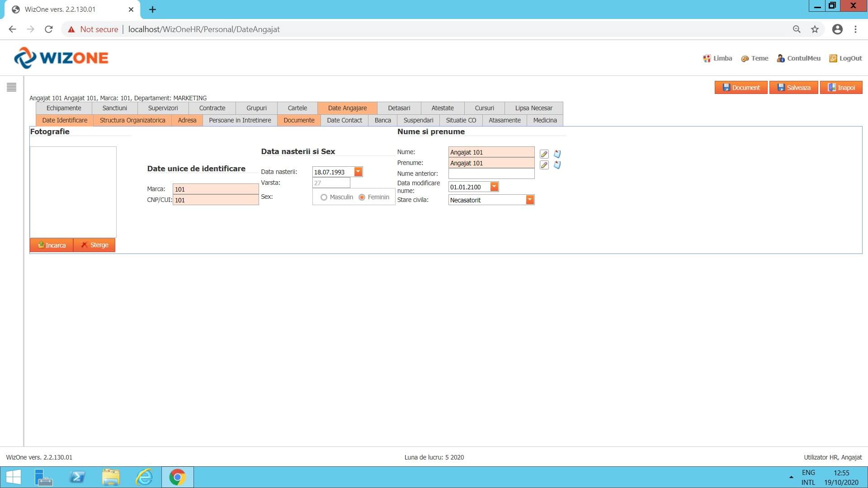Open the Data modificare nume date dropdown
868x488 pixels.
pyautogui.click(x=494, y=187)
